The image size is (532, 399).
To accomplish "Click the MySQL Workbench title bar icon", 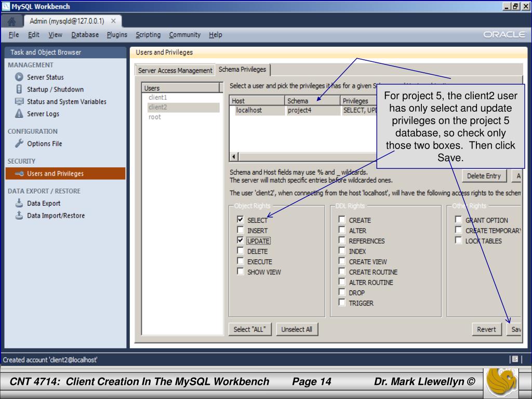I will 6,6.
